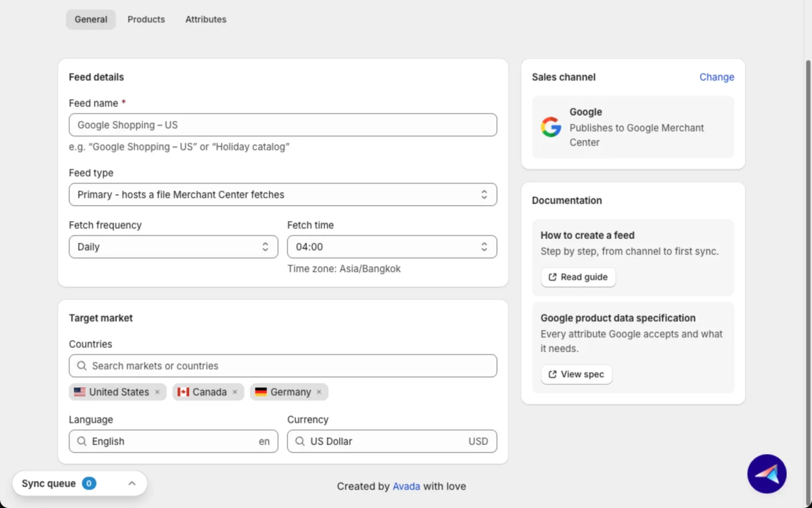Click the 'How to create a feed' heading
Screen dimensions: 812x508
(x=588, y=235)
